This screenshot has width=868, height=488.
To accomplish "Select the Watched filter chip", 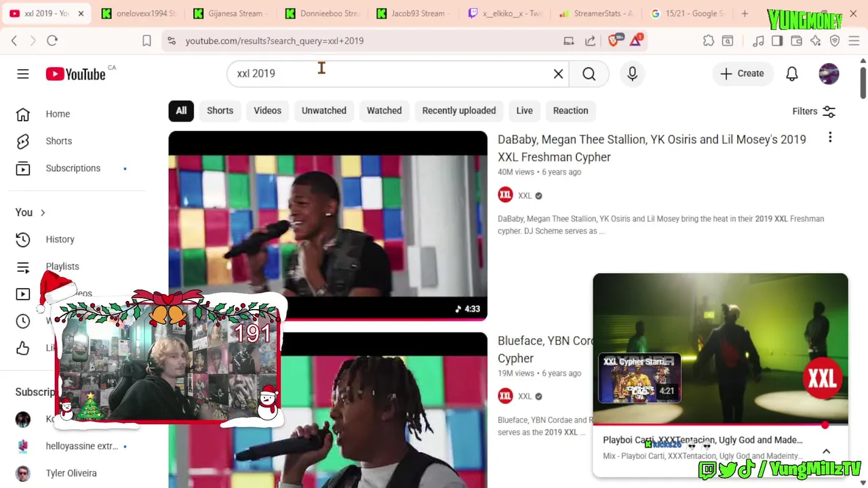I will (x=384, y=110).
